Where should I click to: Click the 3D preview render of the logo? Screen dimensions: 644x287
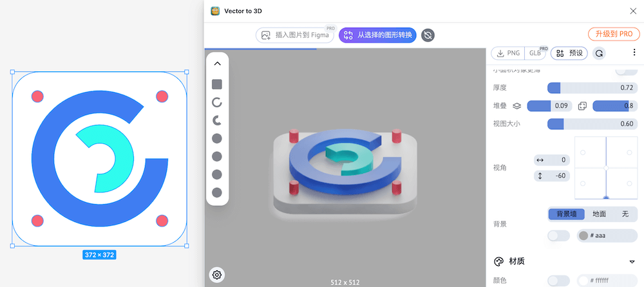coord(345,171)
